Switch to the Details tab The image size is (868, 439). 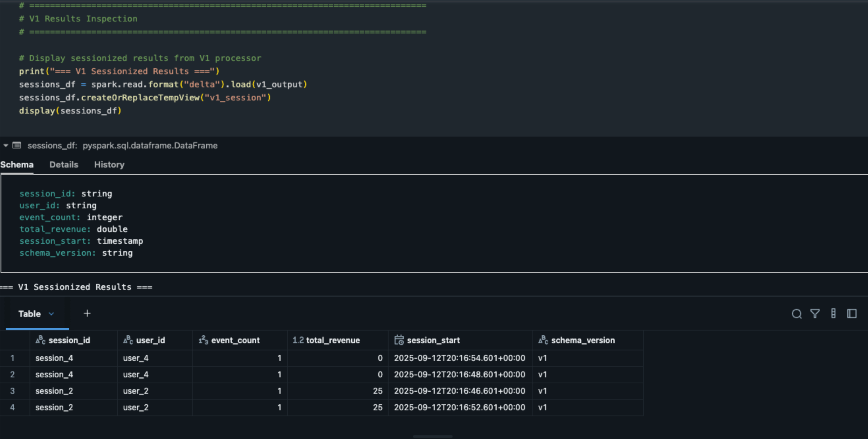click(x=64, y=165)
